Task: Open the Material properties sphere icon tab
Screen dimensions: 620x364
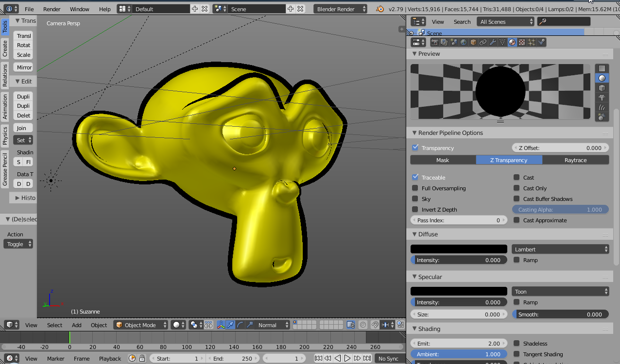Action: coord(512,42)
